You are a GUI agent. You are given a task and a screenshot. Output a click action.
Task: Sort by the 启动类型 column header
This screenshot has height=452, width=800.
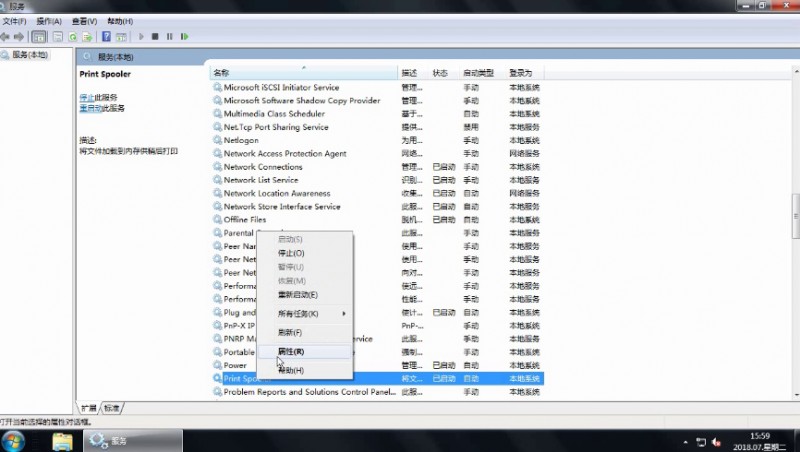pyautogui.click(x=482, y=73)
